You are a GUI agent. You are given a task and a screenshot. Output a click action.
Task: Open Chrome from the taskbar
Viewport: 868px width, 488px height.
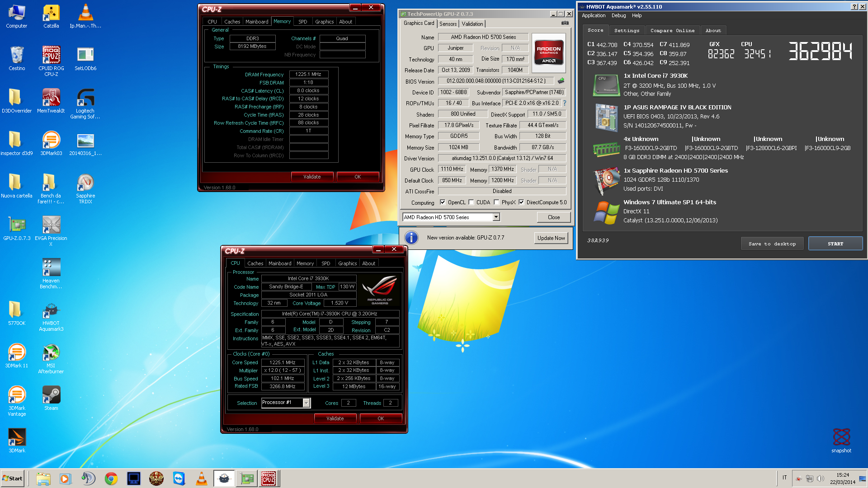pyautogui.click(x=111, y=479)
